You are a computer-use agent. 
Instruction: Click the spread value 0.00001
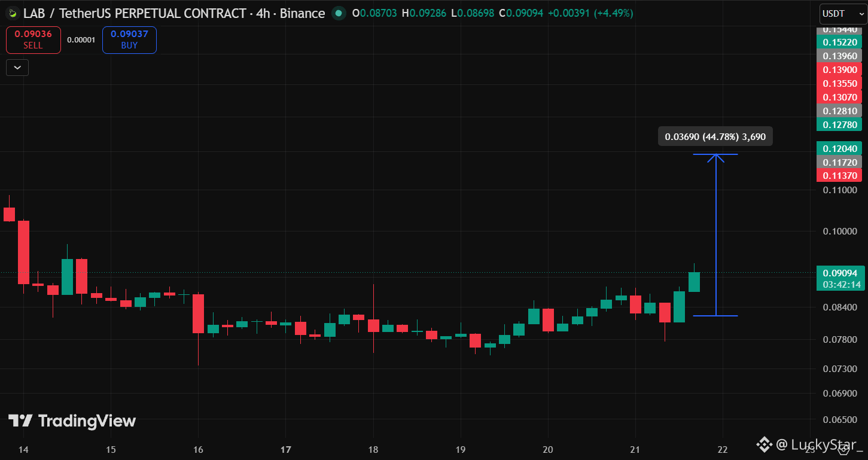pos(81,40)
